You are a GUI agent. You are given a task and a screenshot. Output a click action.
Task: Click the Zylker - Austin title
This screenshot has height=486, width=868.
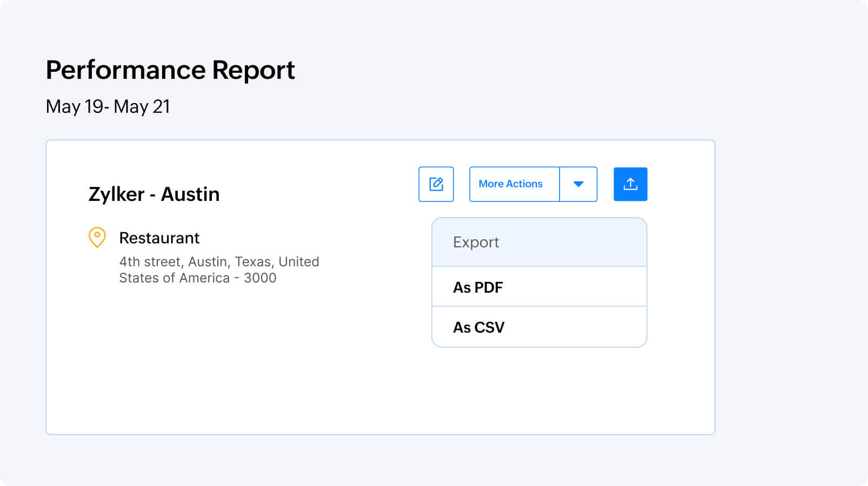click(154, 194)
